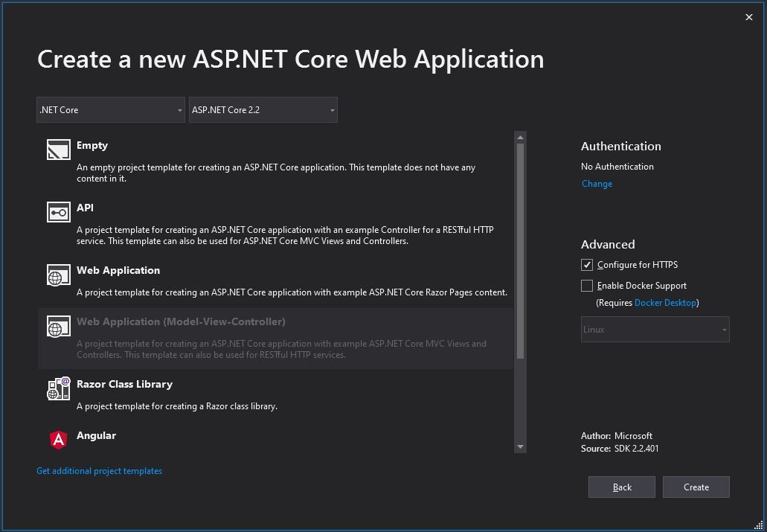Click the API template icon
767x532 pixels.
pyautogui.click(x=58, y=212)
